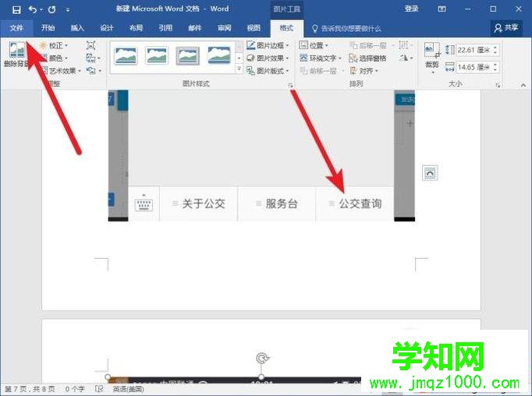532x396 pixels.
Task: Click the height spinner arrows
Action: pos(495,50)
